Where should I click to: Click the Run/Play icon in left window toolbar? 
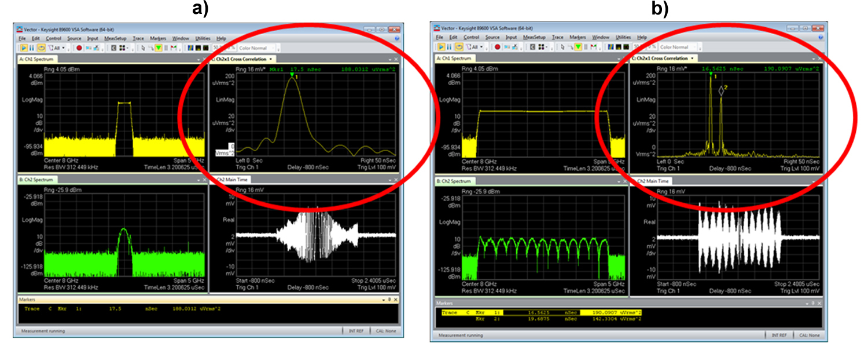[24, 47]
